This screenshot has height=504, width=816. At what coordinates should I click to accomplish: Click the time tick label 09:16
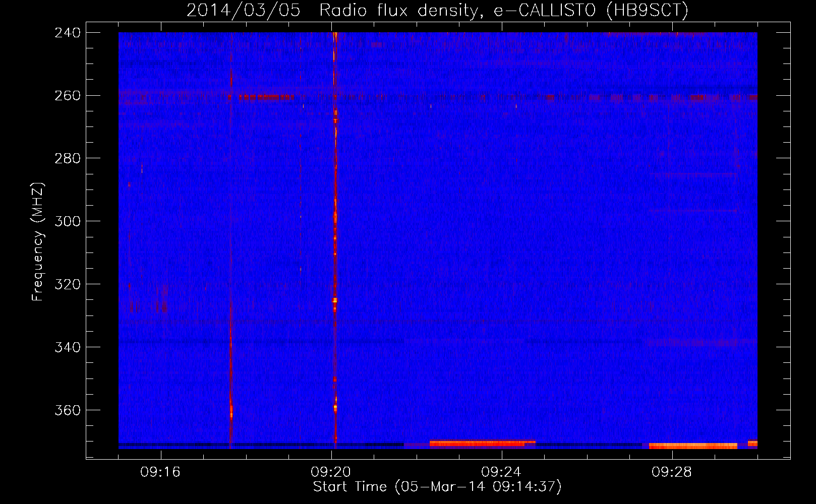[x=160, y=472]
